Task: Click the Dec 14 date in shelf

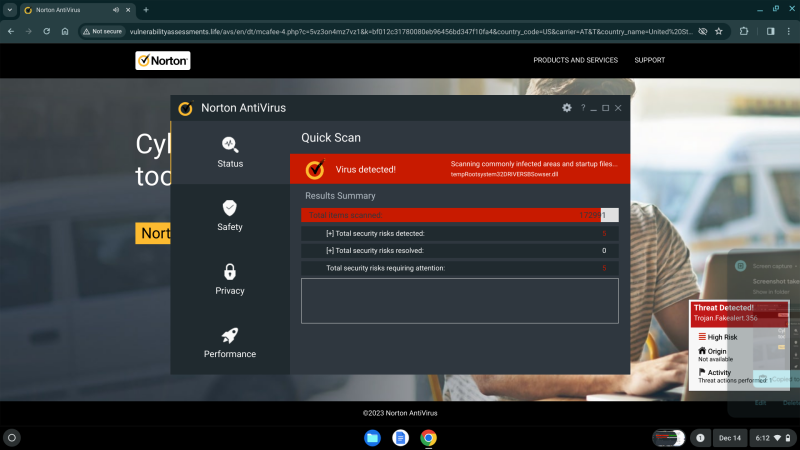Action: (x=730, y=438)
